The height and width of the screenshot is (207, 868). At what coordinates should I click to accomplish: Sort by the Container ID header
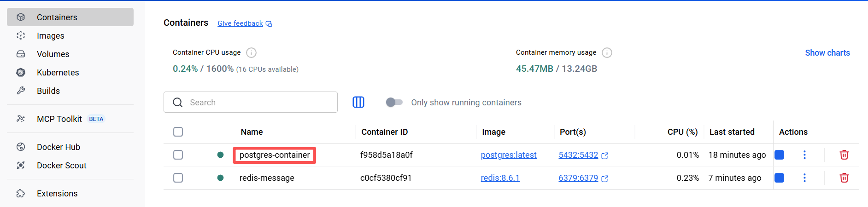[x=385, y=132]
